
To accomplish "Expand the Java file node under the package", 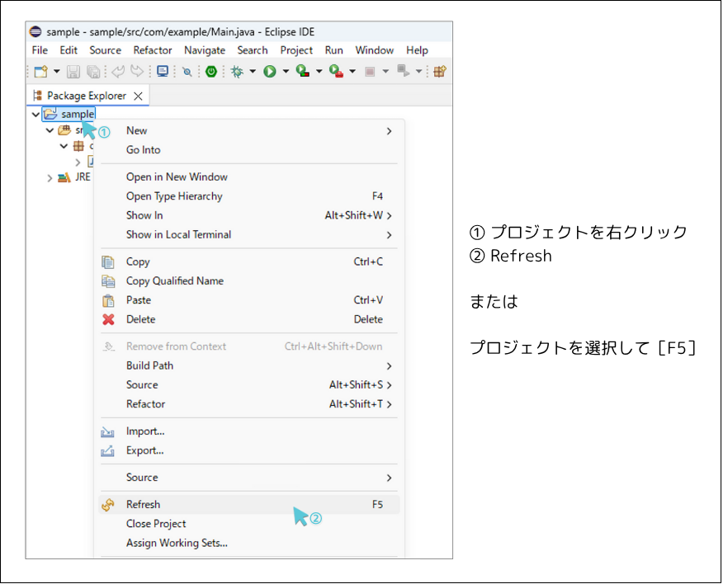I will pos(78,162).
